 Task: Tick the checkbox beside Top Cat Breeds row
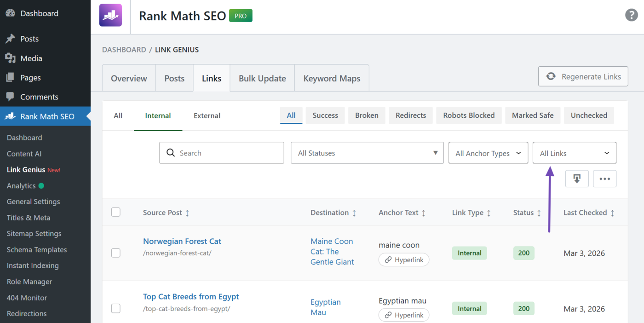coord(115,308)
